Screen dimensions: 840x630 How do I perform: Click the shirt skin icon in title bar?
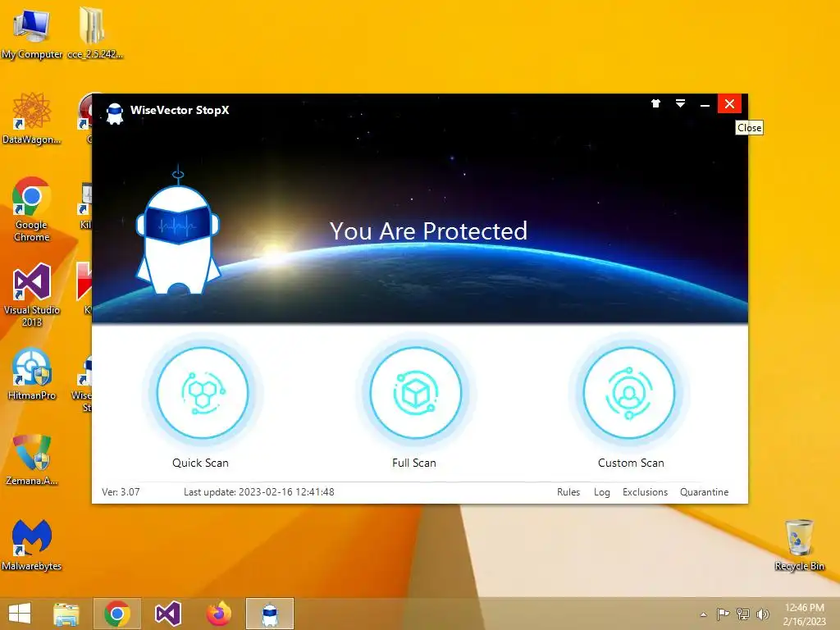pos(655,103)
